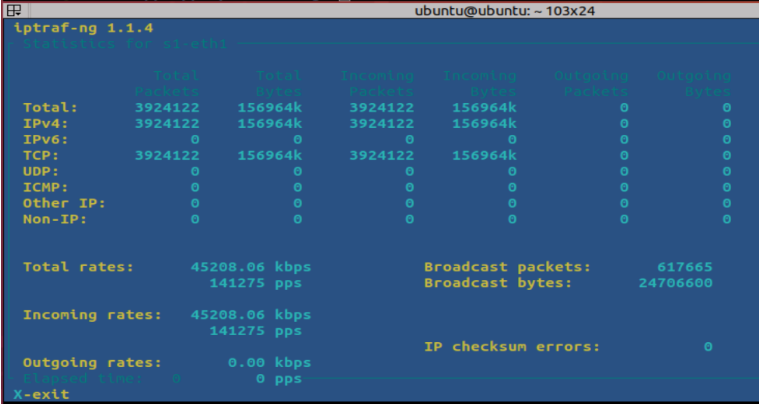Select Total row's total packets value 3924122
The image size is (759, 404).
tap(167, 107)
